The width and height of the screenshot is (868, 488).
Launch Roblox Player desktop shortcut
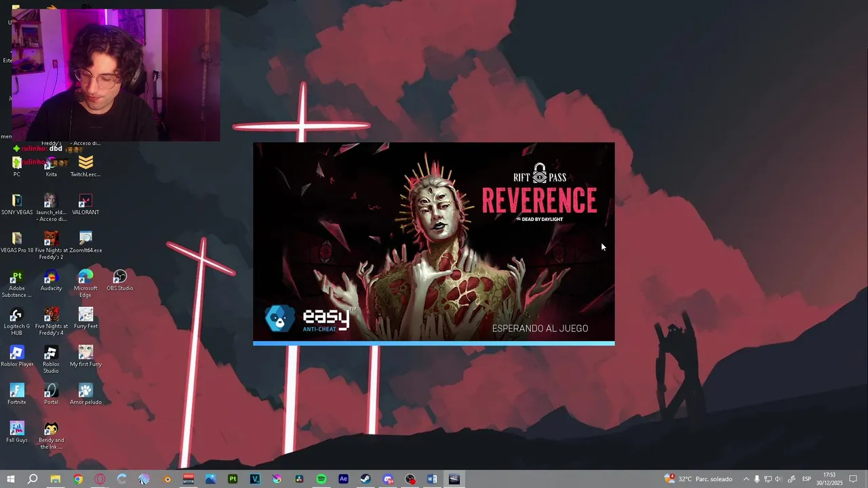tap(17, 356)
